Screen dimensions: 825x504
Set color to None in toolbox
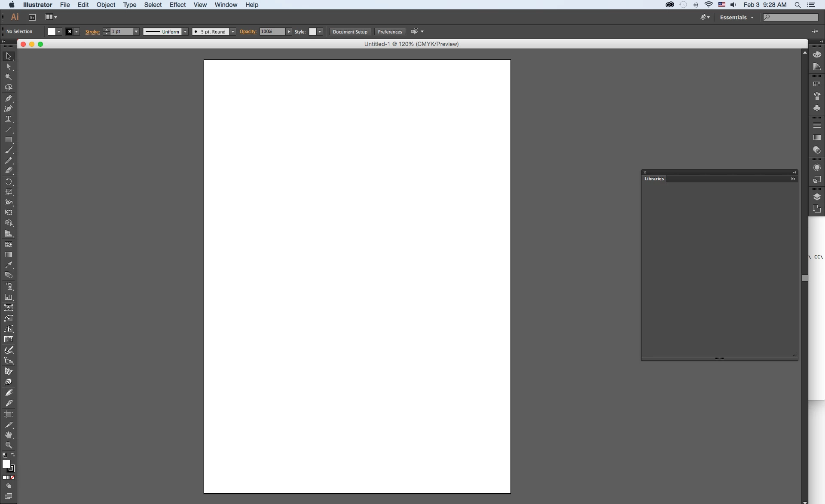click(13, 477)
